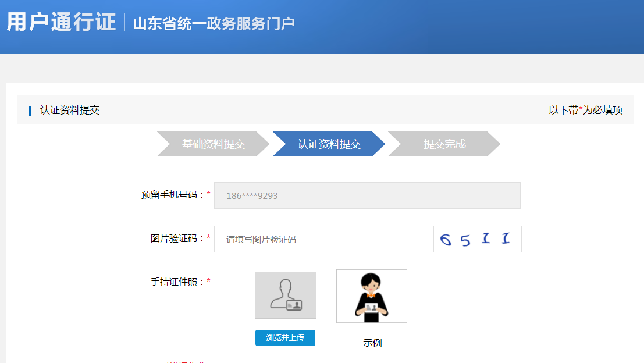Viewport: 644px width, 363px height.
Task: Click the 以下带*为必填项 required note
Action: (585, 110)
